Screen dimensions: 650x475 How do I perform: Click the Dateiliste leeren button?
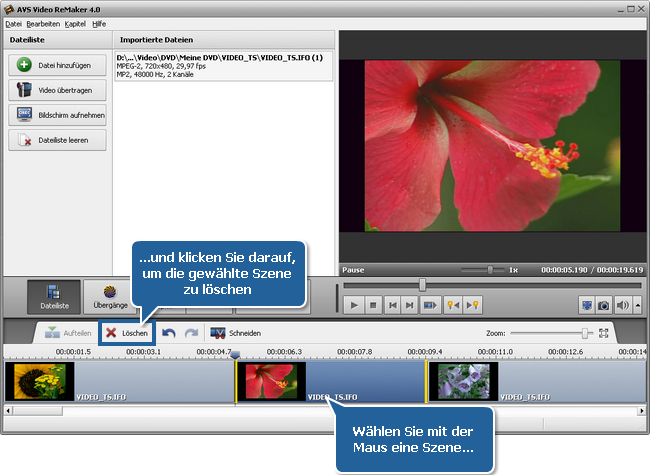[57, 140]
